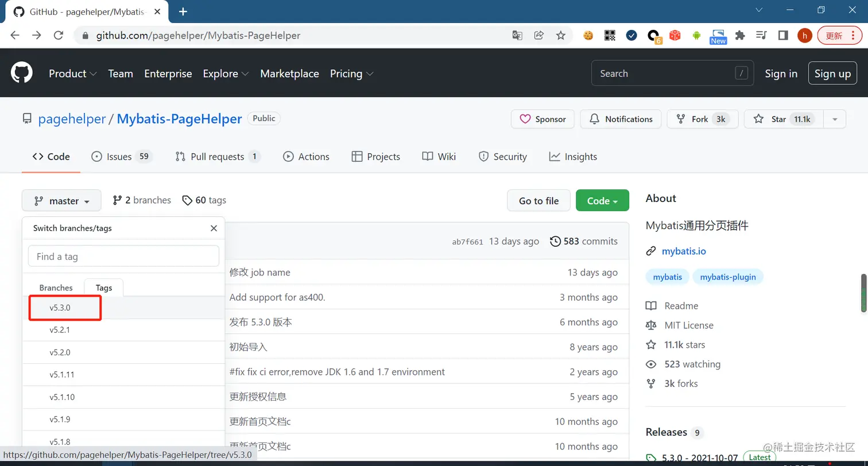This screenshot has height=466, width=868.
Task: Bookmark this page with star icon
Action: tap(560, 35)
